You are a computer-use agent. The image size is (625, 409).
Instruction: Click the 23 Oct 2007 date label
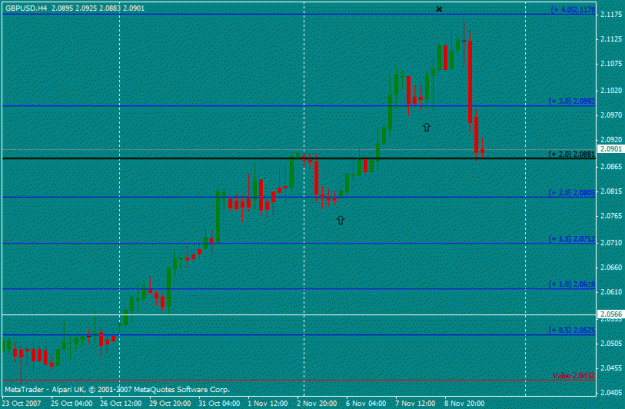(x=22, y=403)
